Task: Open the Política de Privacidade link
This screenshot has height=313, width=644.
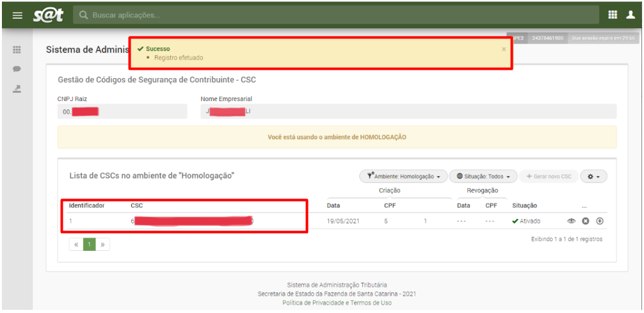Action: point(313,303)
